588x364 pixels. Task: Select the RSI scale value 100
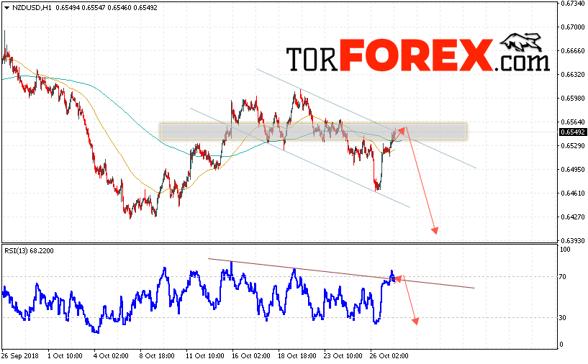pyautogui.click(x=565, y=250)
